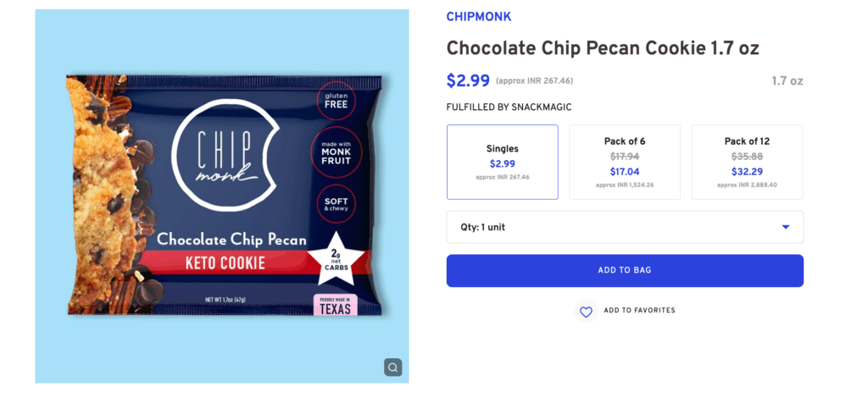Select the Singles purchase option
868x398 pixels.
click(503, 162)
